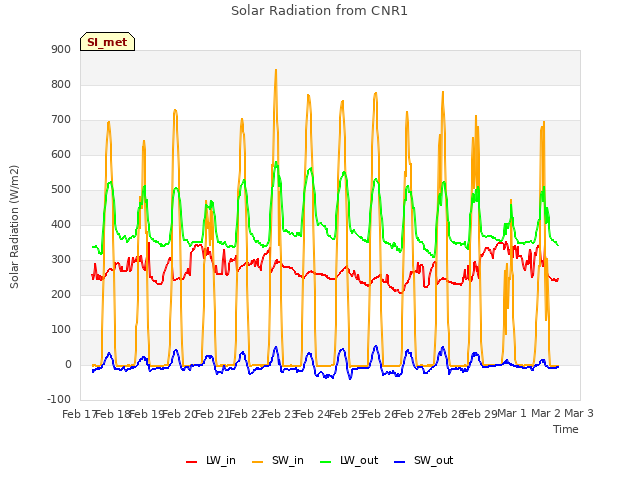Click the green LW_out legend color marker
The height and width of the screenshot is (480, 640).
click(x=326, y=462)
